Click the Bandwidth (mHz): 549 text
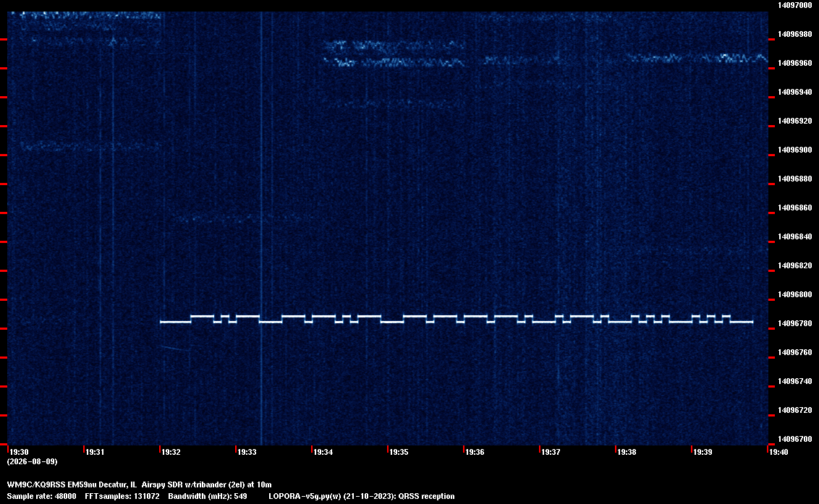The image size is (819, 504). (x=208, y=496)
